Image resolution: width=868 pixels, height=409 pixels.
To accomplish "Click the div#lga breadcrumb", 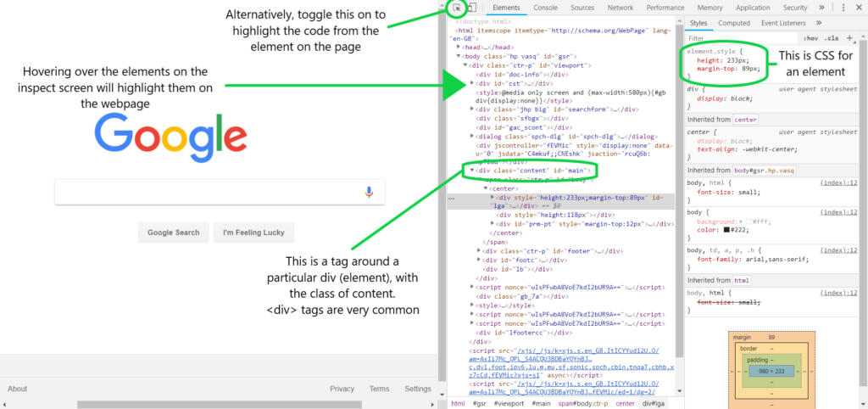I will point(655,403).
